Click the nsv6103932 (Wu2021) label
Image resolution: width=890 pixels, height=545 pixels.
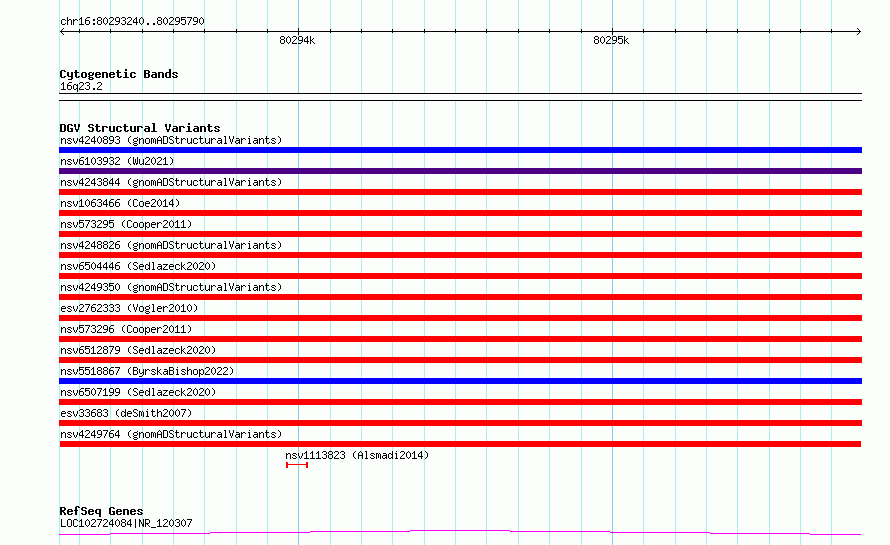[x=117, y=161]
